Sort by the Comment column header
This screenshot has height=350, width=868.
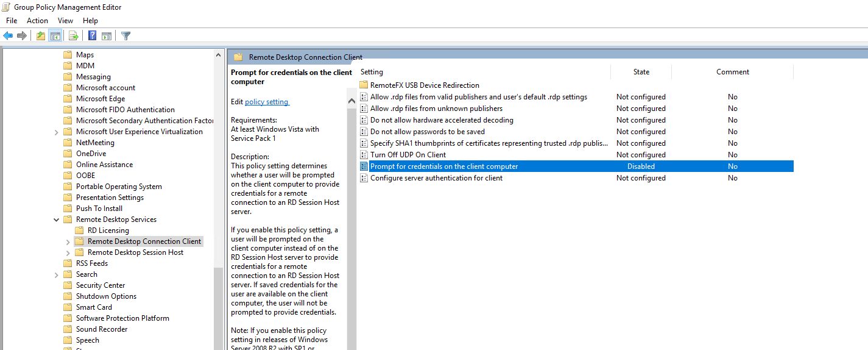point(732,72)
